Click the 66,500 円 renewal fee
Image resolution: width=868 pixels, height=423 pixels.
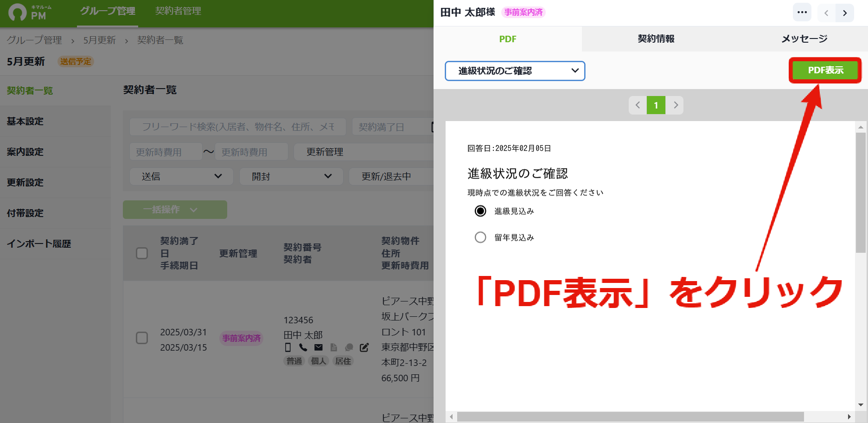(400, 378)
